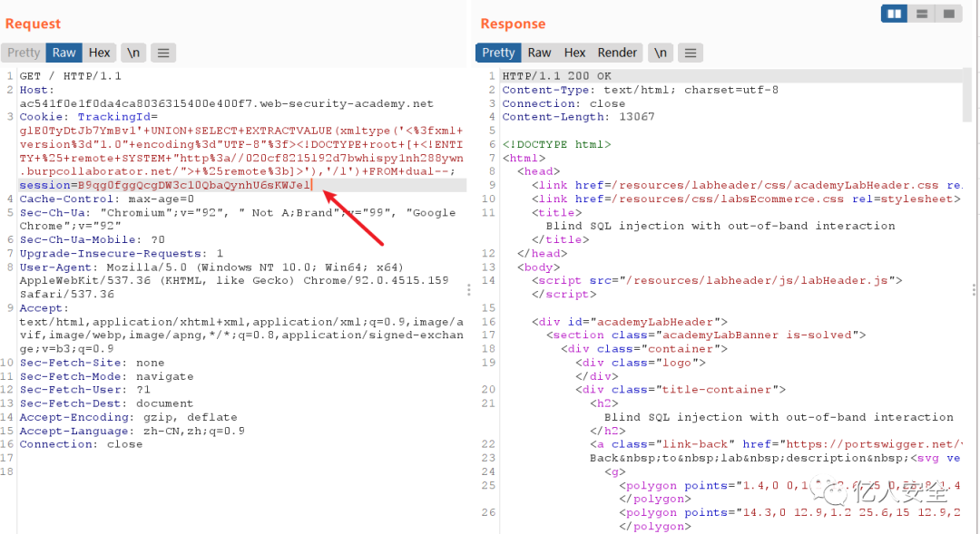The image size is (980, 534).
Task: Click the 'GET / HTTP/1.1' request line
Action: (71, 76)
